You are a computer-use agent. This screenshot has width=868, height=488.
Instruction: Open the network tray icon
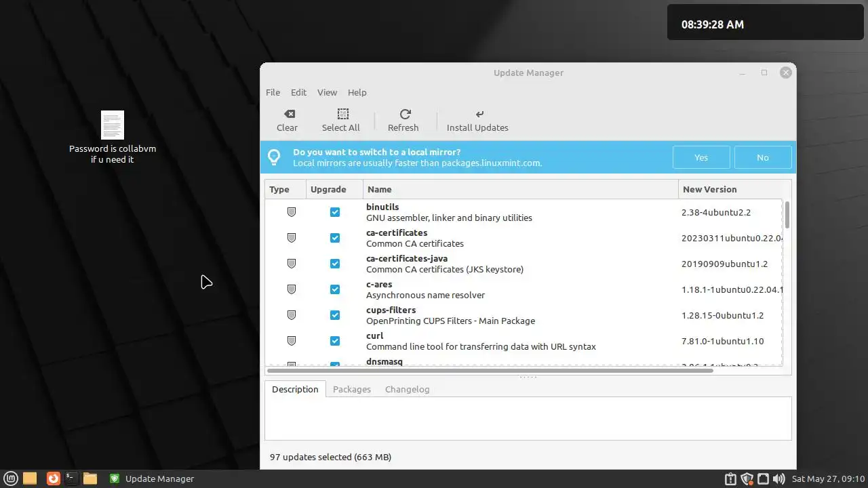click(x=763, y=479)
